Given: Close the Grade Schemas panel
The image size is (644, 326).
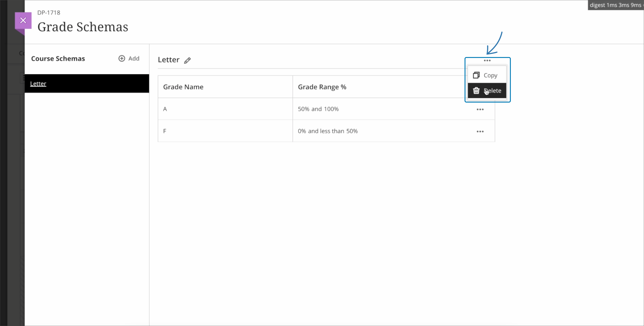Looking at the screenshot, I should click(23, 20).
